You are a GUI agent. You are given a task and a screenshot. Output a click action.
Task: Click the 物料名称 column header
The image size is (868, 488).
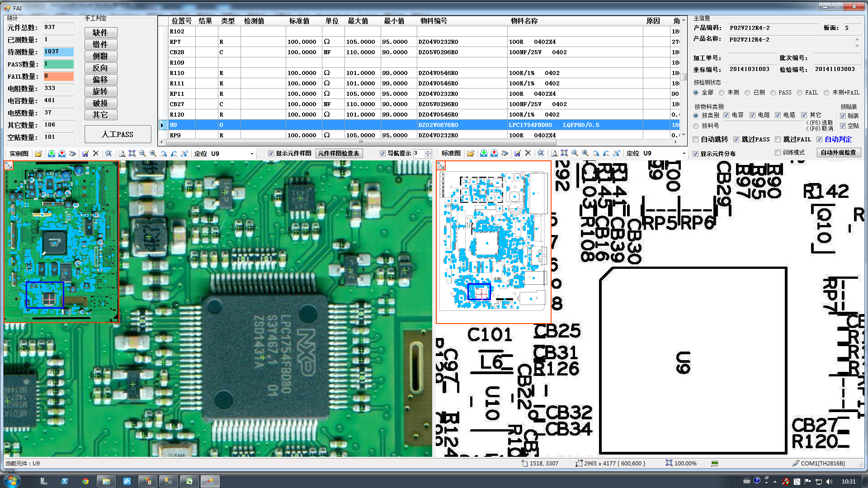point(524,21)
